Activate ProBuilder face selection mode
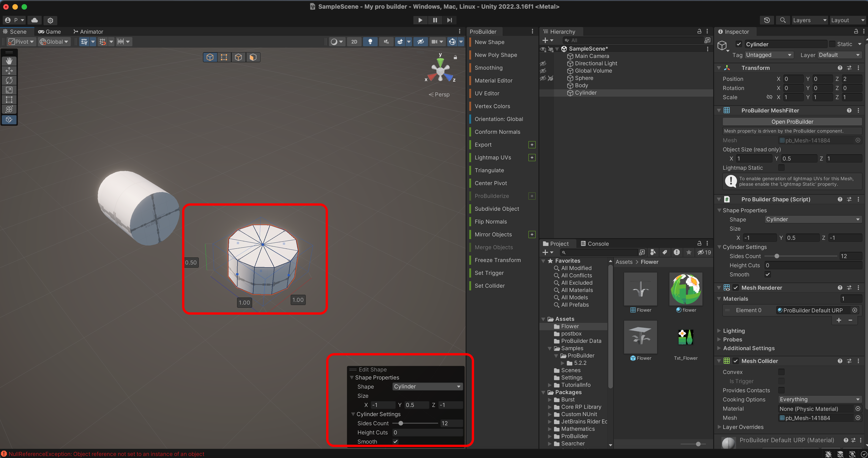This screenshot has height=458, width=868. (x=253, y=57)
